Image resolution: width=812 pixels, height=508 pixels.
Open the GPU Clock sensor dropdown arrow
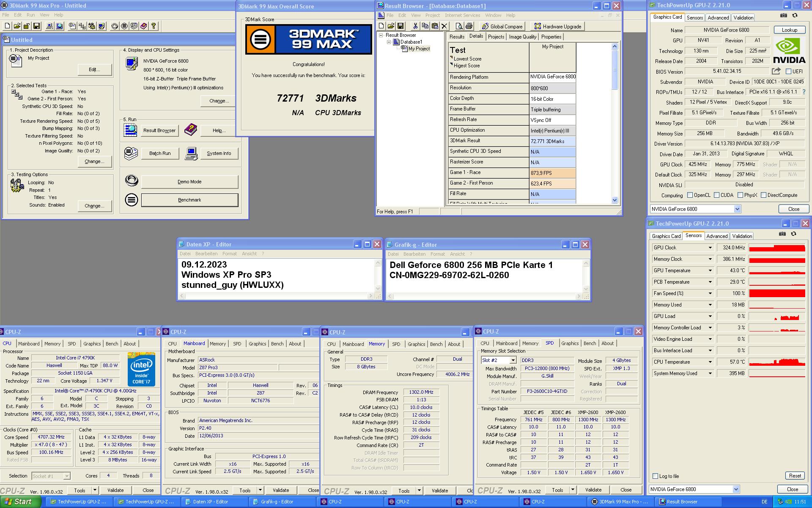pyautogui.click(x=710, y=248)
